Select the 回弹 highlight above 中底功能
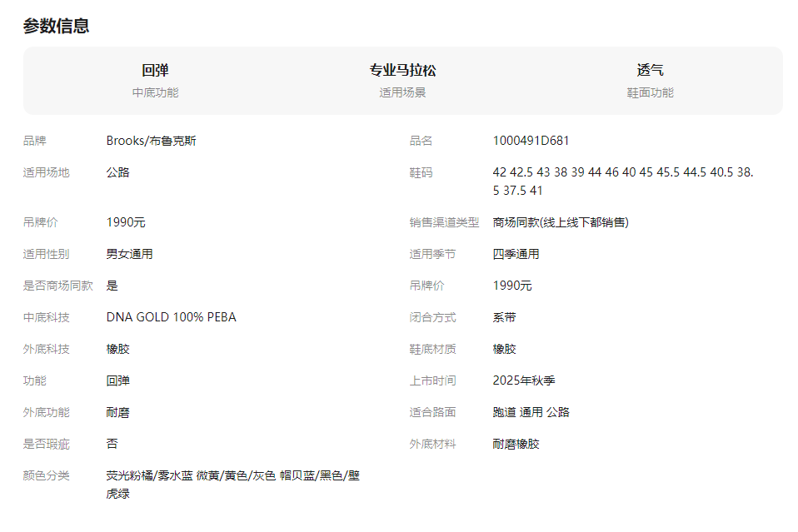The image size is (798, 532). point(155,71)
